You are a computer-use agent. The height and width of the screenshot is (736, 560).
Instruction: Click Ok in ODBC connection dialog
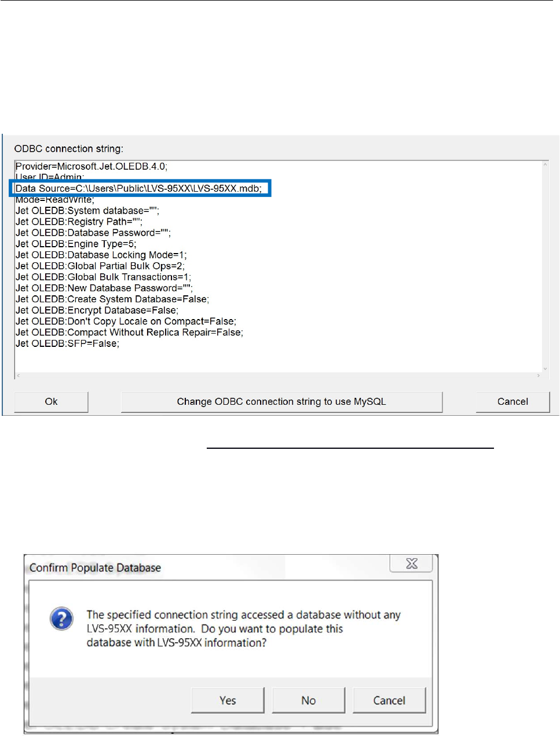coord(51,402)
